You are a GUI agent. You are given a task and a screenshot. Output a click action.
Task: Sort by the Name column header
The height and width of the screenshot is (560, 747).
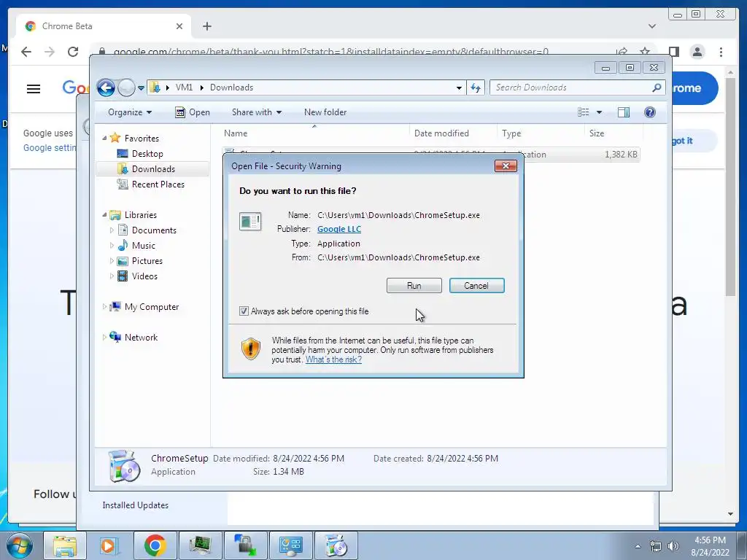314,133
